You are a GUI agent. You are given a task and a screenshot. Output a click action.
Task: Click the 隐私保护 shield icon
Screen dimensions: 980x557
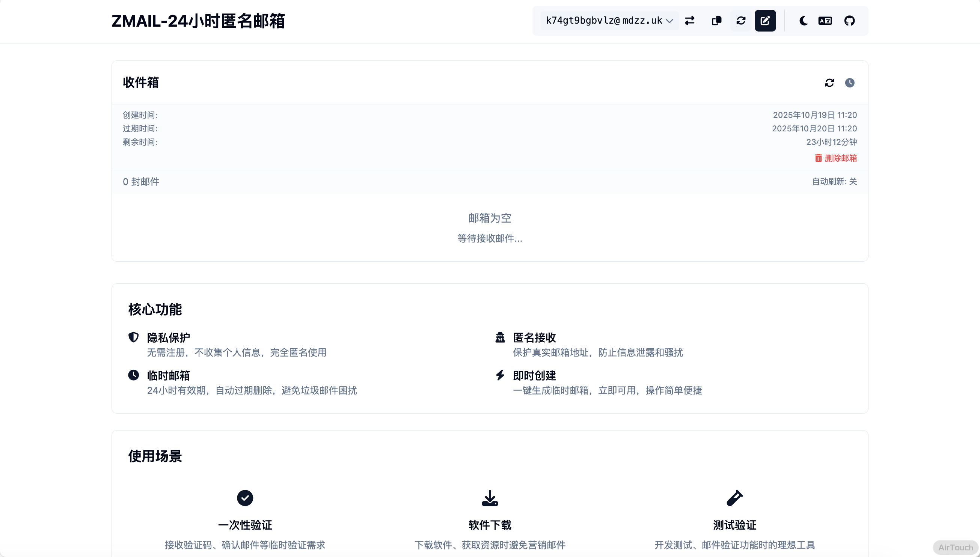point(133,337)
